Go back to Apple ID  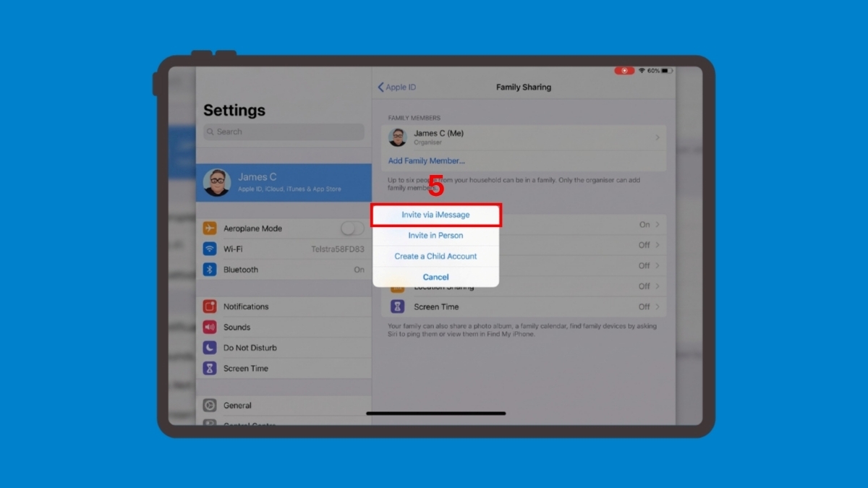pos(396,87)
